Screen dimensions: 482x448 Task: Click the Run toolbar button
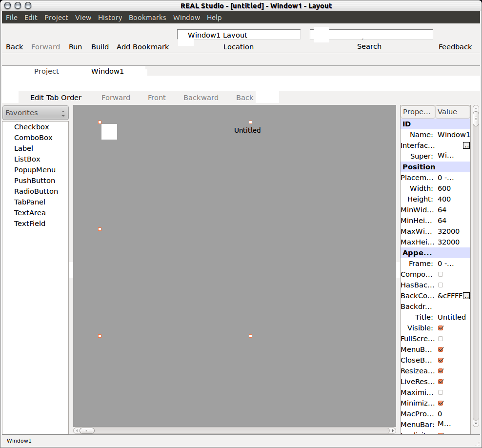tap(75, 47)
